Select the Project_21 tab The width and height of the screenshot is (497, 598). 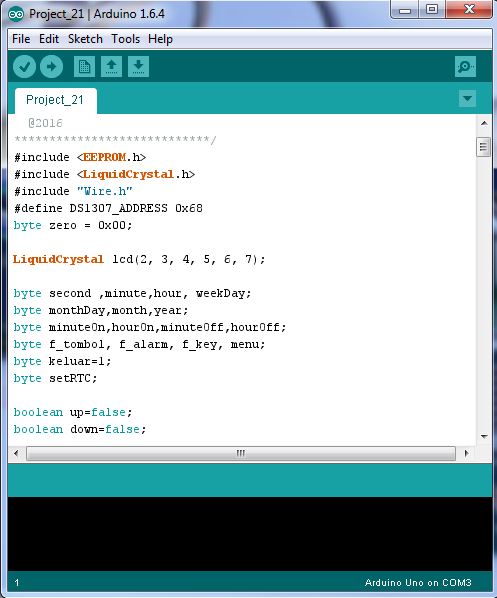[x=55, y=100]
